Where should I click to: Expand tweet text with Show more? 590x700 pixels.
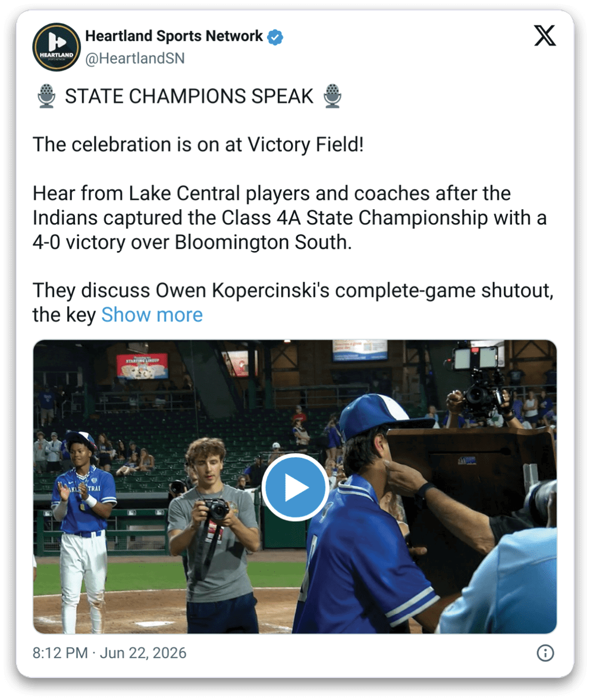coord(152,315)
